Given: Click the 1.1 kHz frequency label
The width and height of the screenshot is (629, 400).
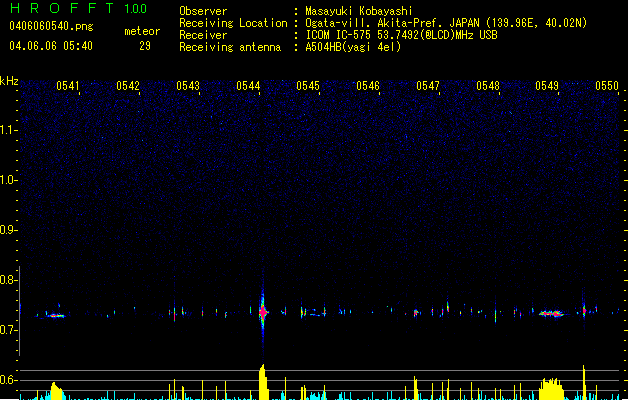Looking at the screenshot, I should tap(8, 130).
